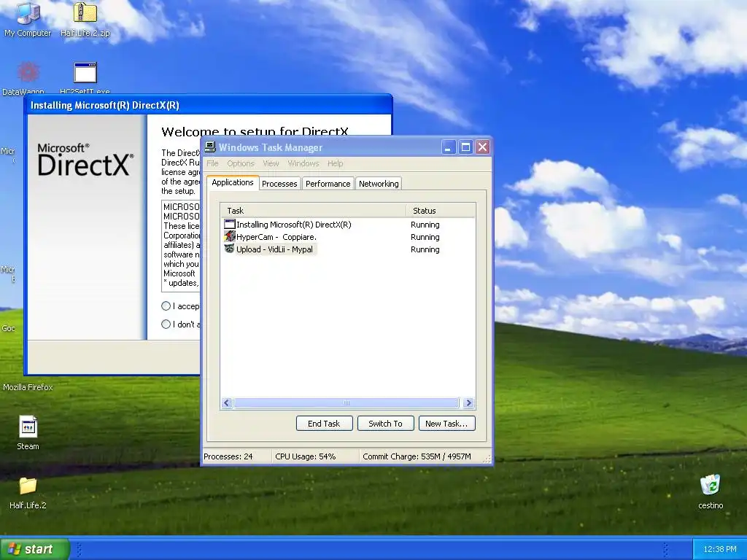Viewport: 747px width, 560px height.
Task: Select HC2SetIT.exe desktop icon
Action: (85, 77)
